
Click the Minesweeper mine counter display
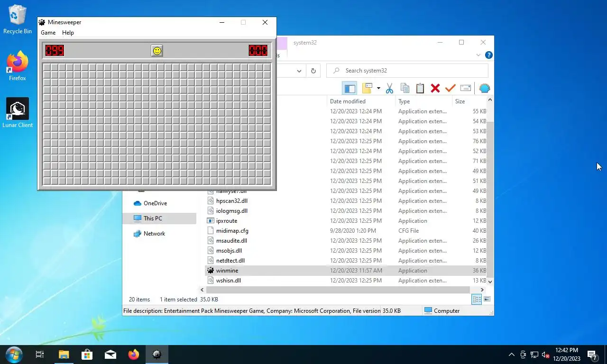tap(55, 50)
